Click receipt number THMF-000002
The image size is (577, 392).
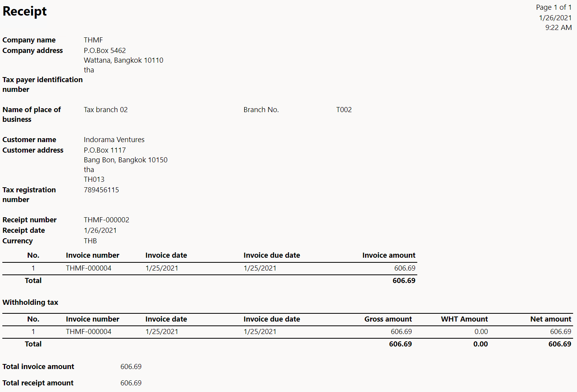[106, 220]
